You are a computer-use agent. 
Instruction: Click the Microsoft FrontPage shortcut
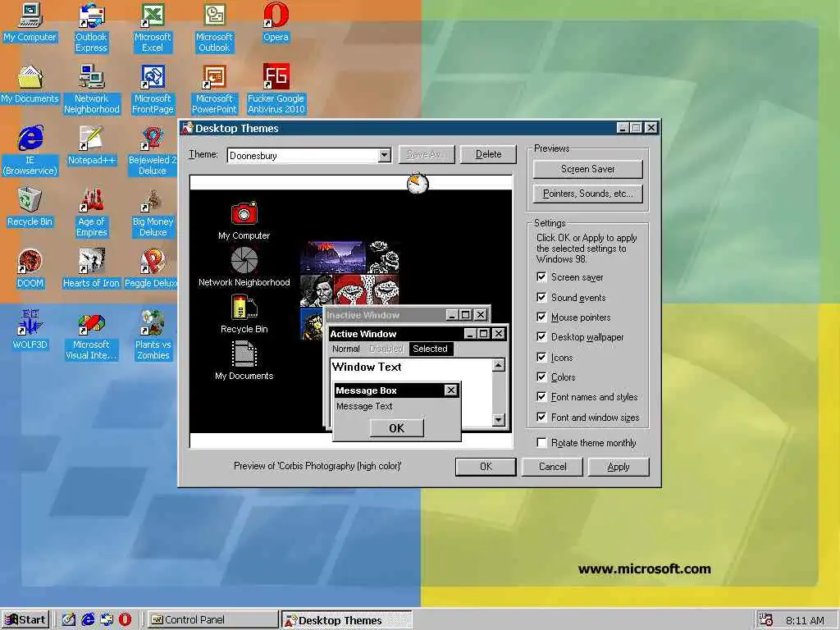point(153,89)
